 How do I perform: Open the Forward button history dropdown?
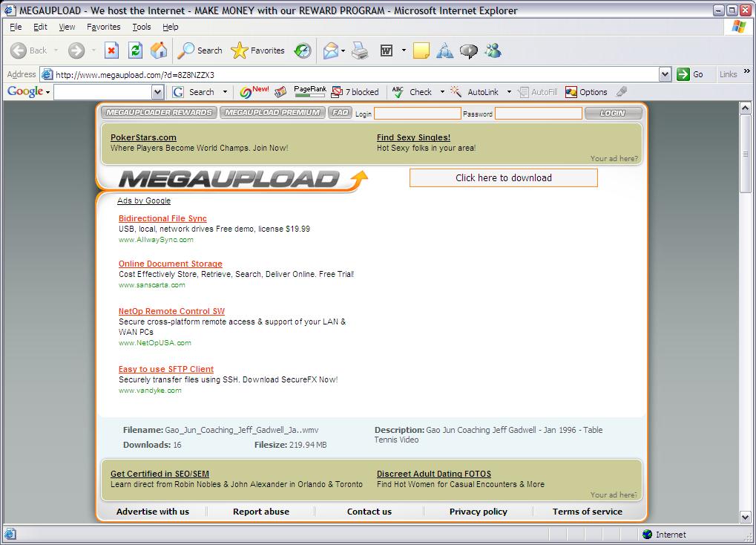pos(93,50)
